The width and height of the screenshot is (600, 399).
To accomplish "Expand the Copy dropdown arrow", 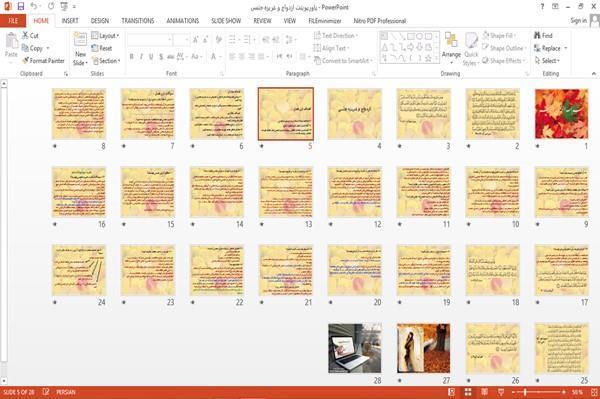I will (48, 48).
